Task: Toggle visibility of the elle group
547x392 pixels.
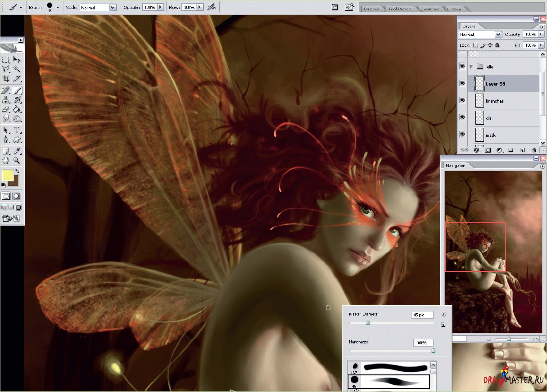Action: [x=462, y=66]
